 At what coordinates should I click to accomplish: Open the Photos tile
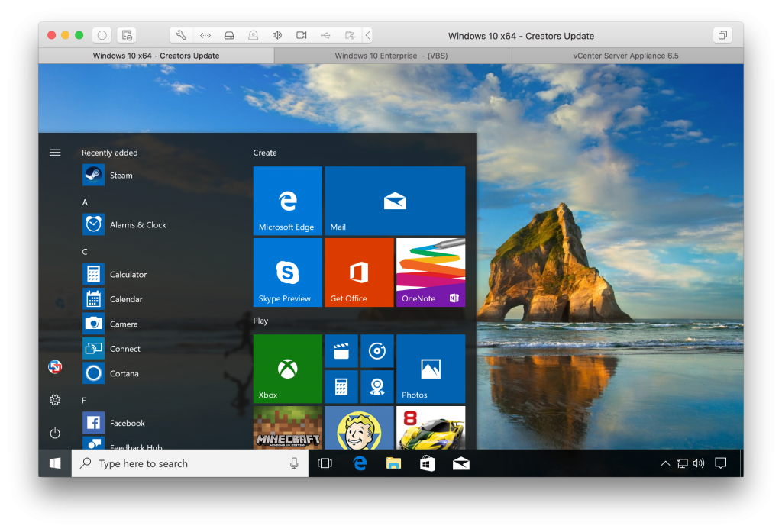coord(431,368)
